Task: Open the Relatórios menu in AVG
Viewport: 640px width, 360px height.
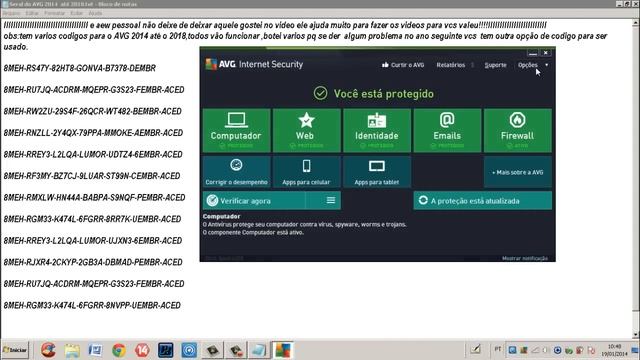Action: tap(451, 65)
